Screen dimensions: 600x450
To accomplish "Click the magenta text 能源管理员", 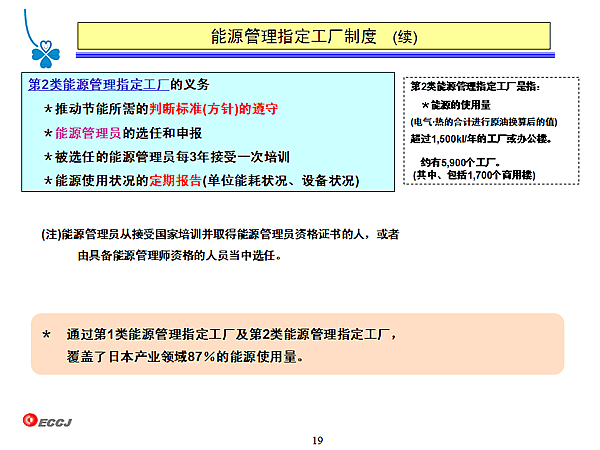I will 88,133.
